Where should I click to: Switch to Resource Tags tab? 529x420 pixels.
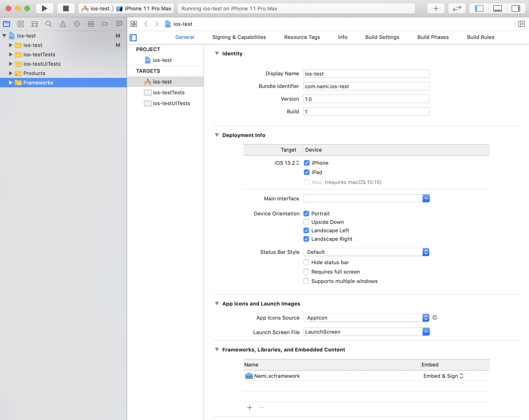(x=302, y=37)
